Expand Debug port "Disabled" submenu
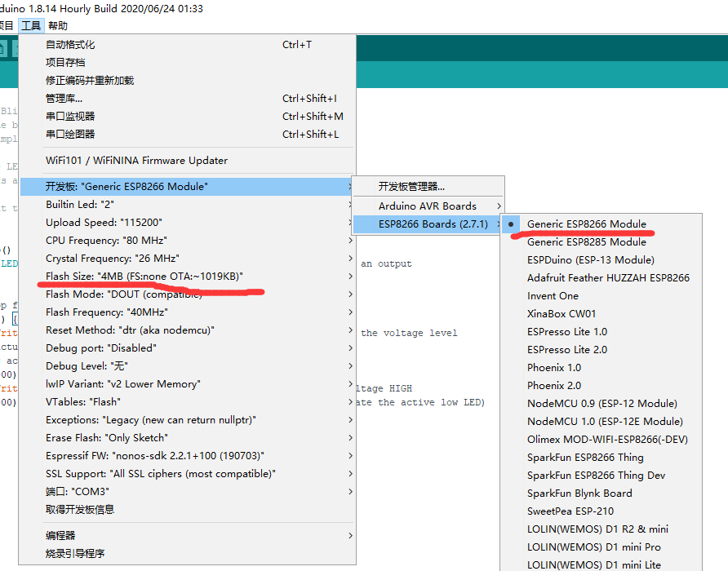This screenshot has width=728, height=571. click(188, 348)
